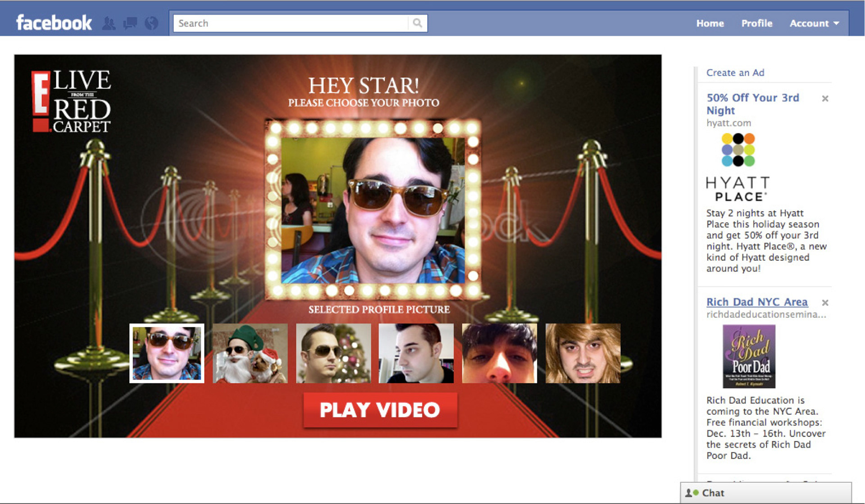Expand the Account dropdown menu

(x=814, y=23)
